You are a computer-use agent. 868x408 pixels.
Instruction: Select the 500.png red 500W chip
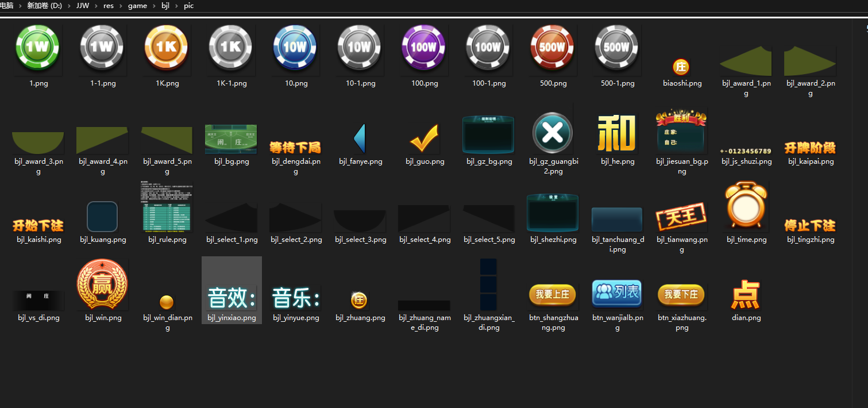pos(552,48)
